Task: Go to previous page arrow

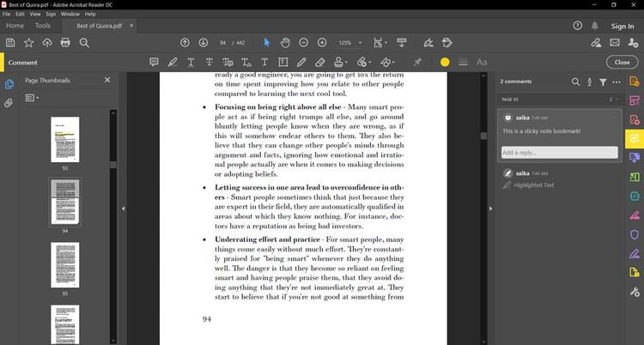Action: point(185,43)
